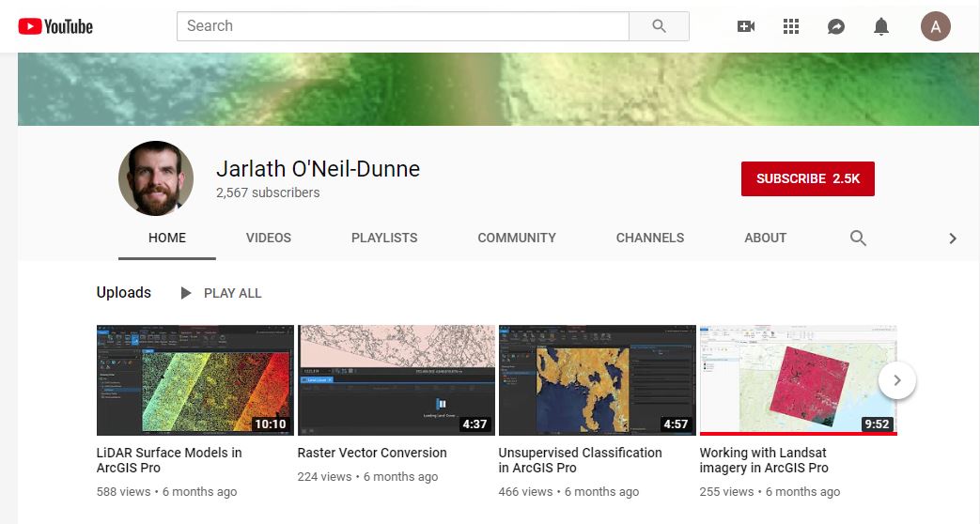Click the 2,567 subscribers text

point(268,193)
